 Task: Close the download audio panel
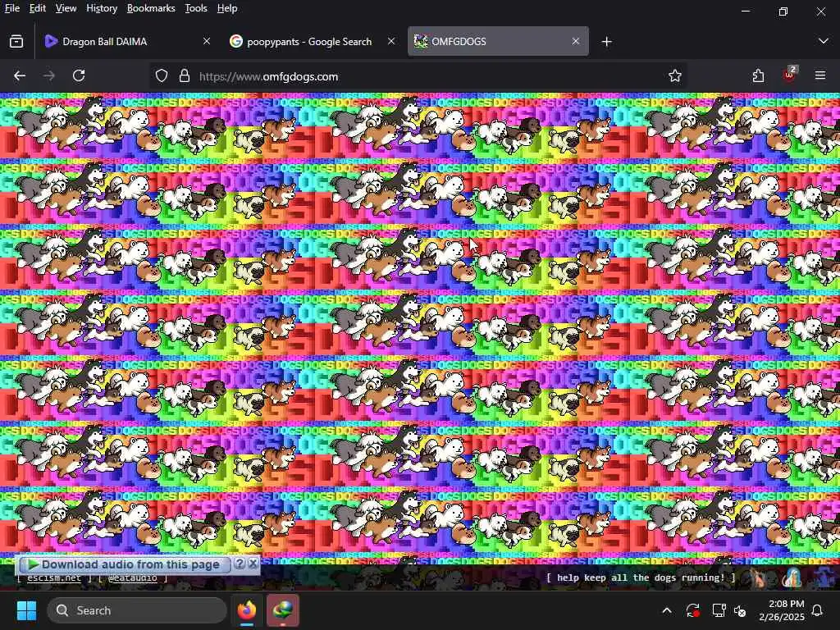pos(253,564)
